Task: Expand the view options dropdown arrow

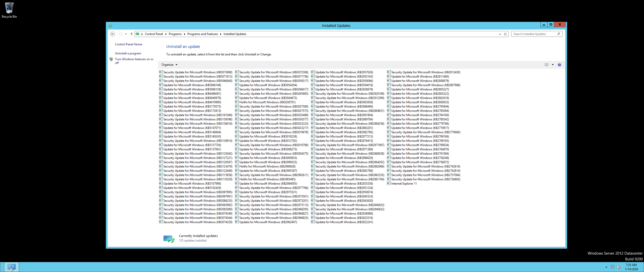Action: coord(553,65)
